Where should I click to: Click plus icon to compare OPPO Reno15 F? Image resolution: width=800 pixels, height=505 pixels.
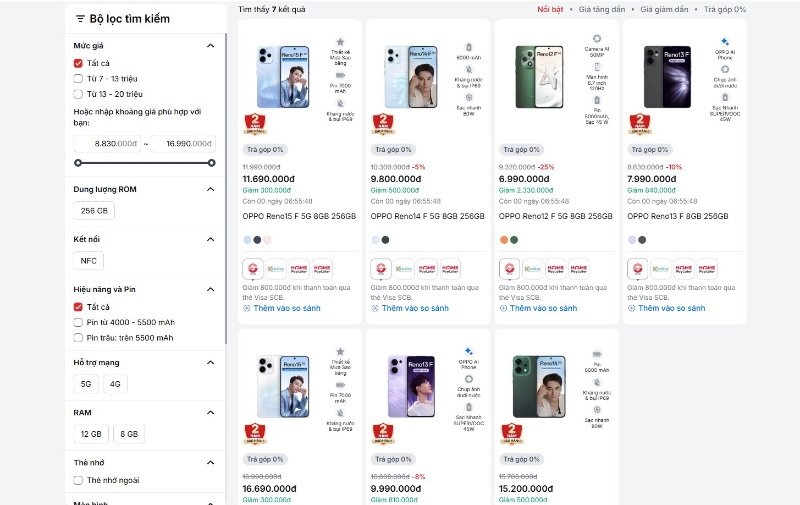pyautogui.click(x=246, y=308)
